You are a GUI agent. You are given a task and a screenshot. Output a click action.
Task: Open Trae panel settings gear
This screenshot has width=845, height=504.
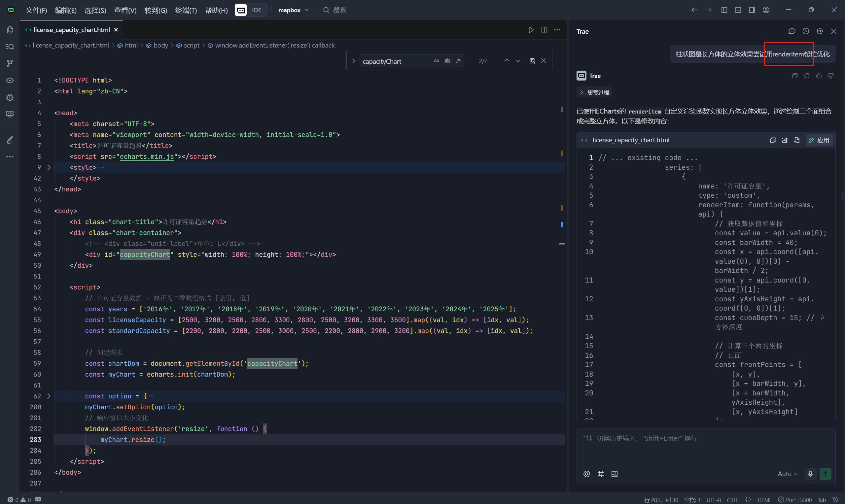click(820, 31)
